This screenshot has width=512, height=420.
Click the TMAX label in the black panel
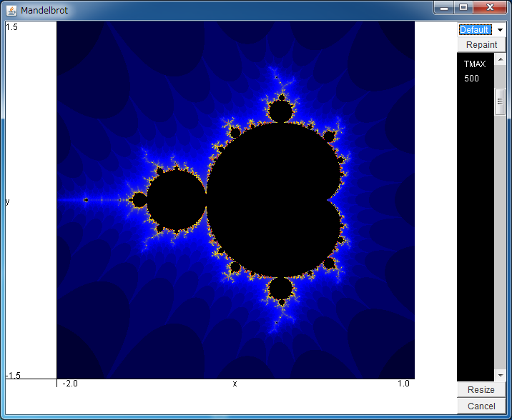[474, 64]
